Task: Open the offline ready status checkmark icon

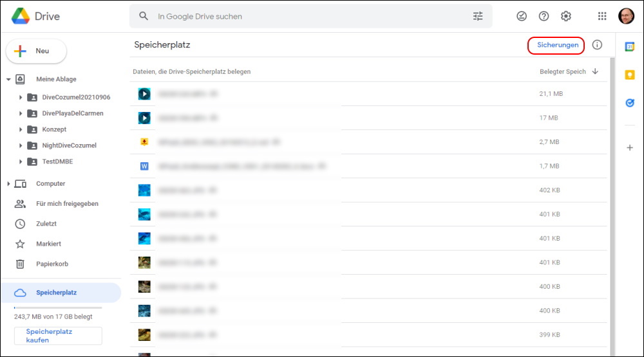Action: click(522, 17)
